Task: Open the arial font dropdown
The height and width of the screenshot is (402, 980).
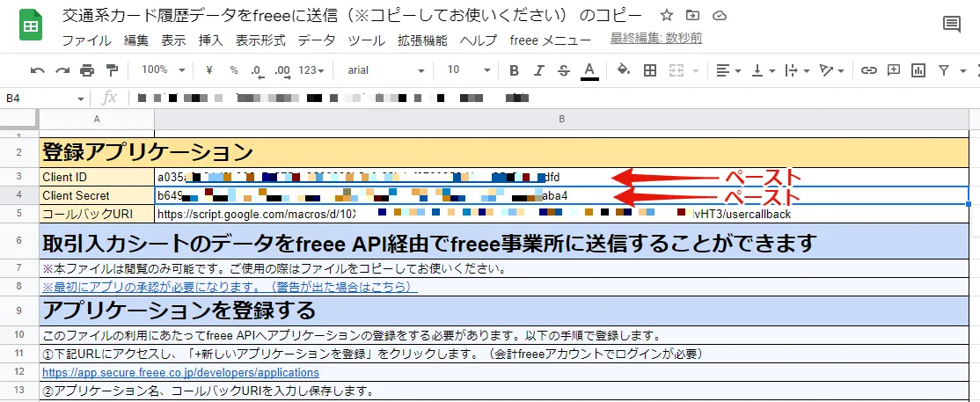Action: 385,70
